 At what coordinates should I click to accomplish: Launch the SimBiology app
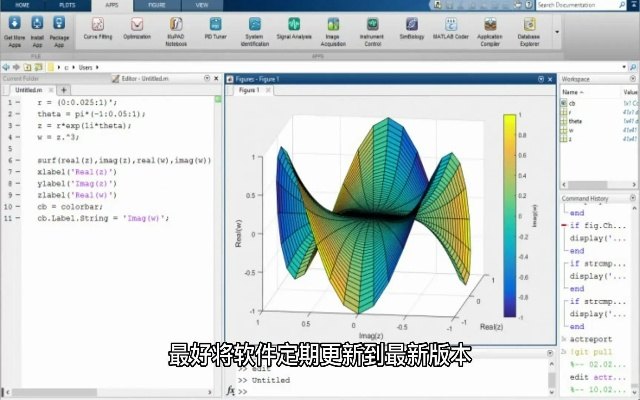click(x=411, y=28)
